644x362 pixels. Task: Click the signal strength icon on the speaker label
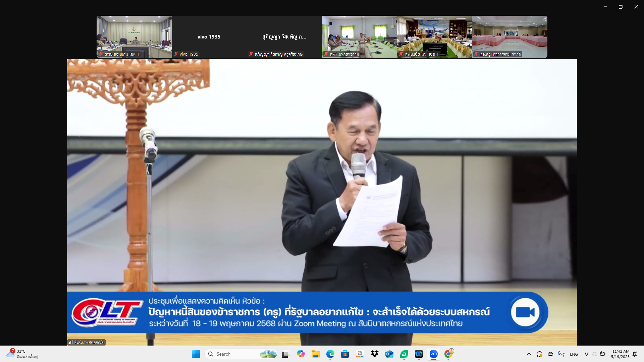(70, 342)
